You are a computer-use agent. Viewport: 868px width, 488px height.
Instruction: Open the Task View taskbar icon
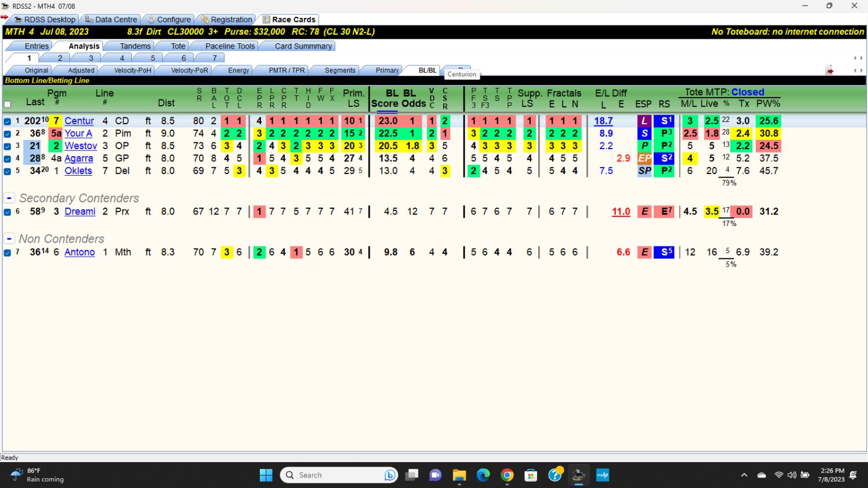(411, 475)
